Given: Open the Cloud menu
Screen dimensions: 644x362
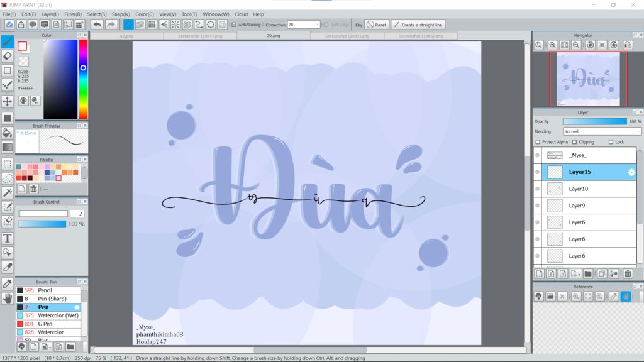Looking at the screenshot, I should click(241, 14).
